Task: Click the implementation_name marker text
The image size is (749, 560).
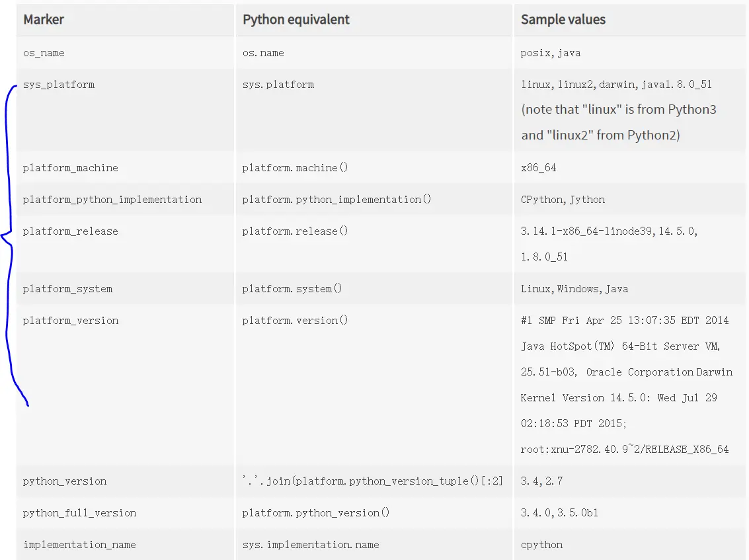Action: point(79,545)
